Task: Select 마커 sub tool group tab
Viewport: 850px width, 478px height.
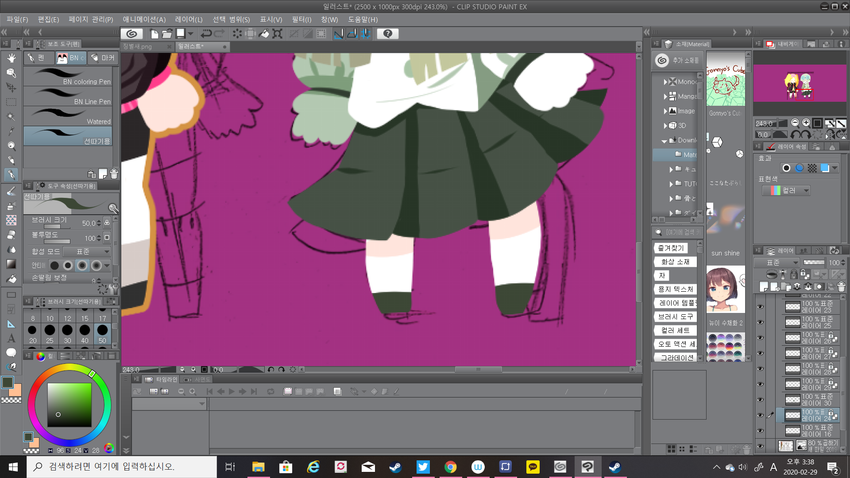Action: [103, 57]
